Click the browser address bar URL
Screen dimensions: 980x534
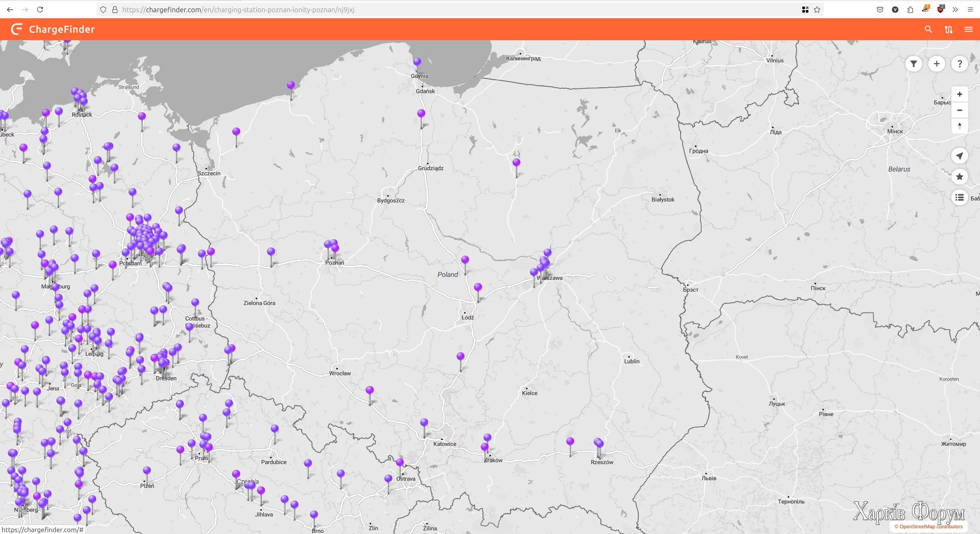point(238,10)
